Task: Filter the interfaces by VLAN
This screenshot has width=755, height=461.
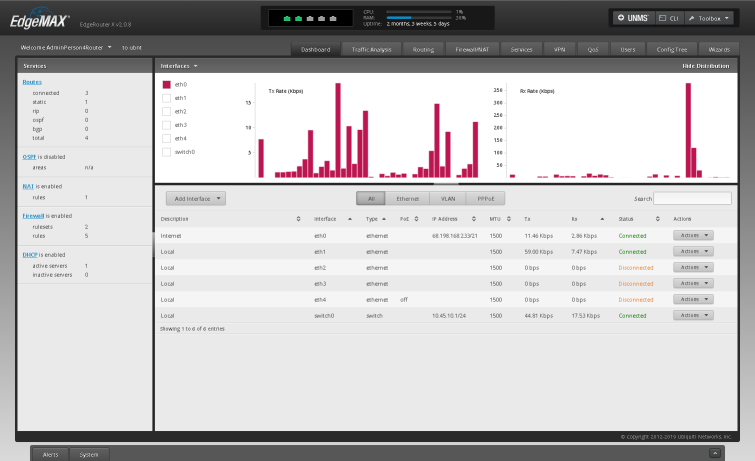Action: pos(448,199)
